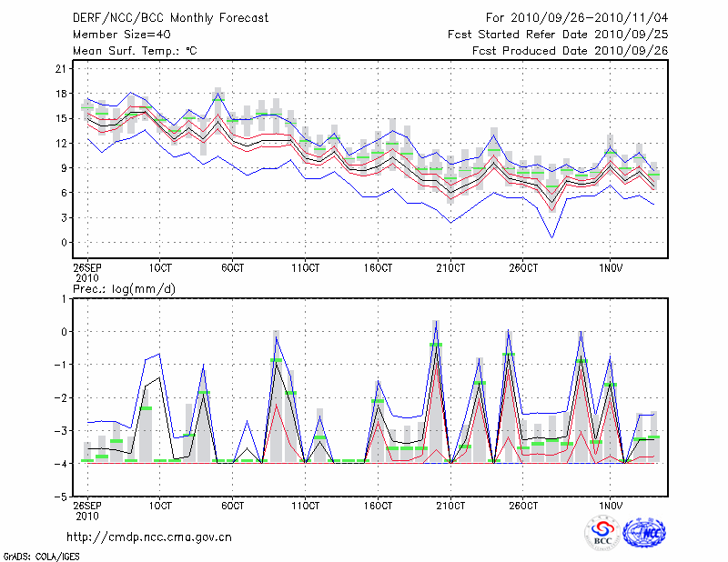Click the 6OCT label under precipitation chart
The width and height of the screenshot is (728, 562).
232,504
